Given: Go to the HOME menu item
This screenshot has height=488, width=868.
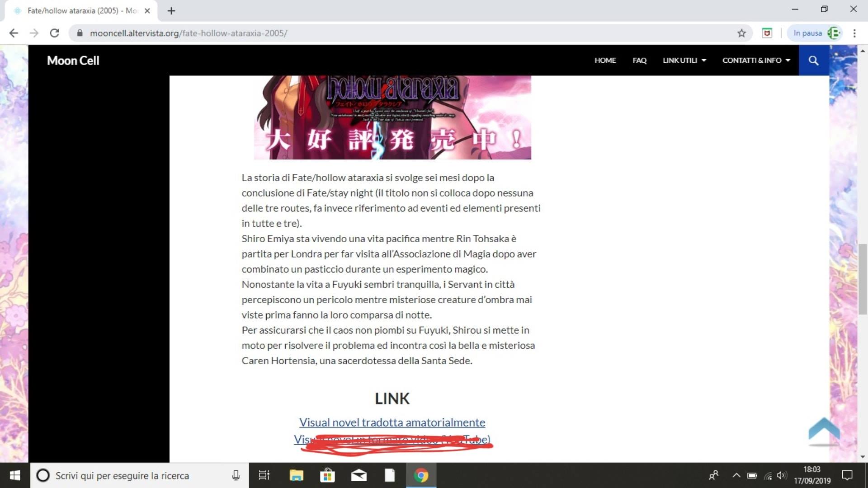Looking at the screenshot, I should pyautogui.click(x=605, y=61).
